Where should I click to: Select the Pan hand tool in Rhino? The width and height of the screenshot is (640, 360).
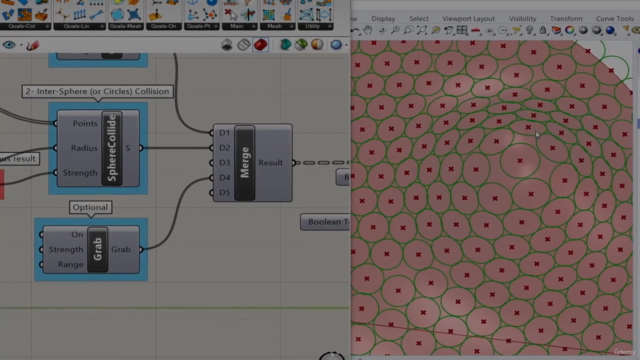pos(368,31)
